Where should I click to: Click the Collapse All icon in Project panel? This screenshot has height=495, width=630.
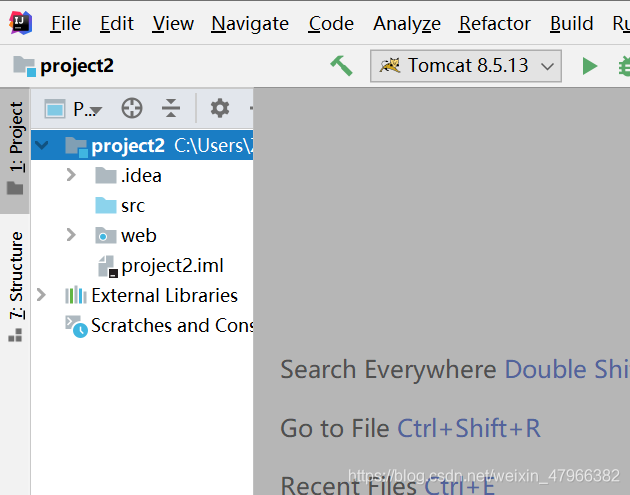click(x=171, y=108)
